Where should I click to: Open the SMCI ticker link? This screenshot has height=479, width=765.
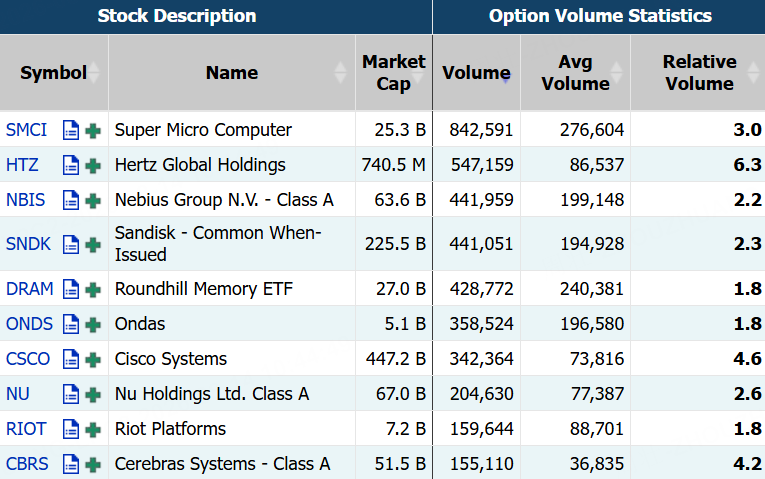[x=26, y=130]
